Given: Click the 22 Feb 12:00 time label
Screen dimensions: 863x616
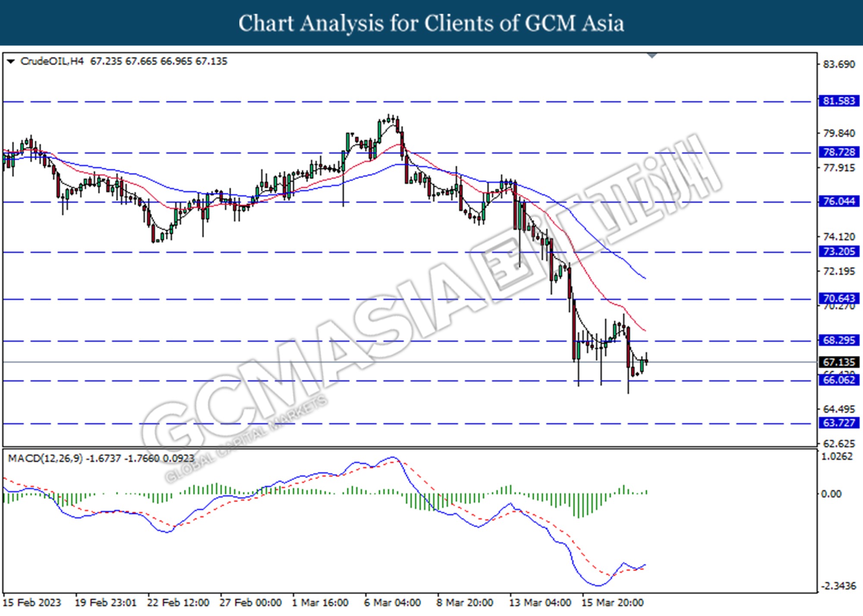Looking at the screenshot, I should pos(178,603).
